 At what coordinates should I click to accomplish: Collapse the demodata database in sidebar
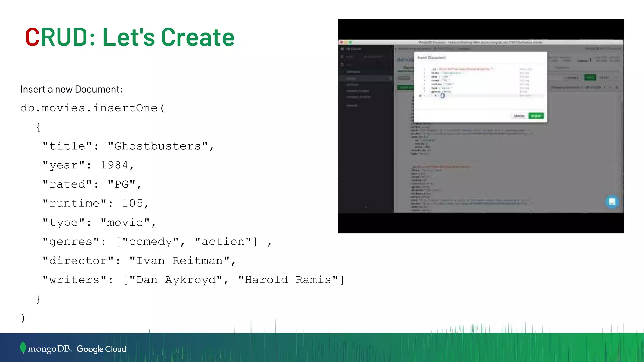[x=343, y=72]
